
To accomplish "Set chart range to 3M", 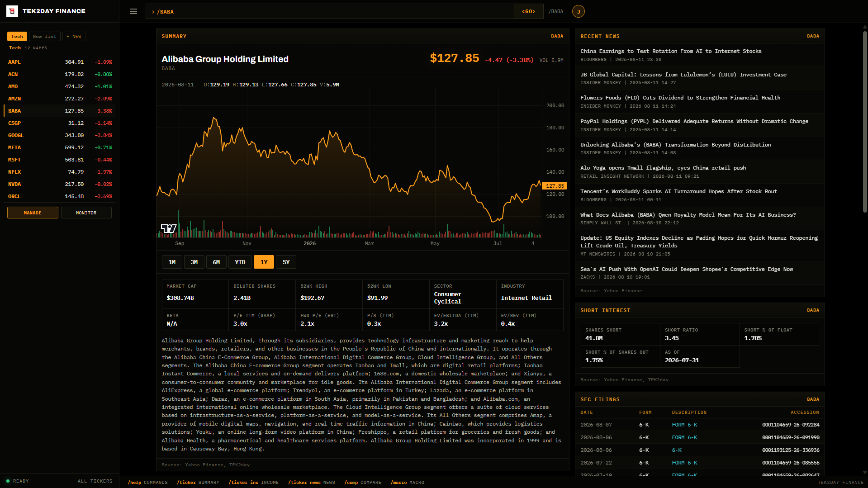I will point(194,262).
